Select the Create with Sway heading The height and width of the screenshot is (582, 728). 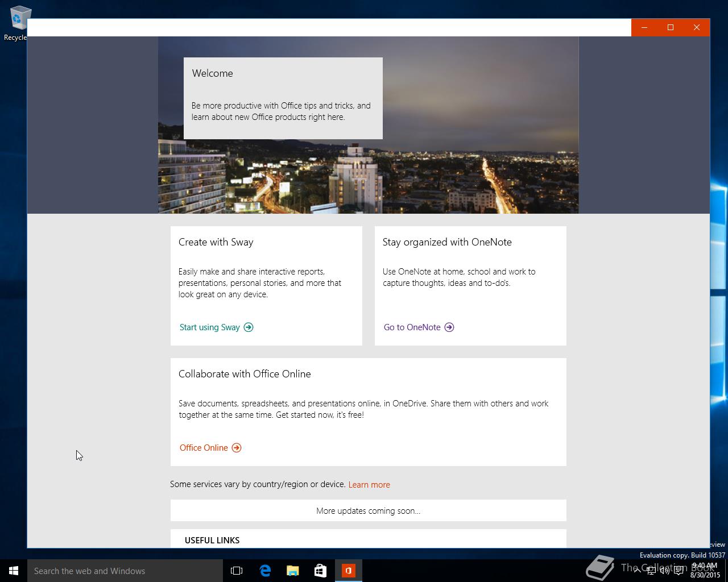pyautogui.click(x=216, y=242)
